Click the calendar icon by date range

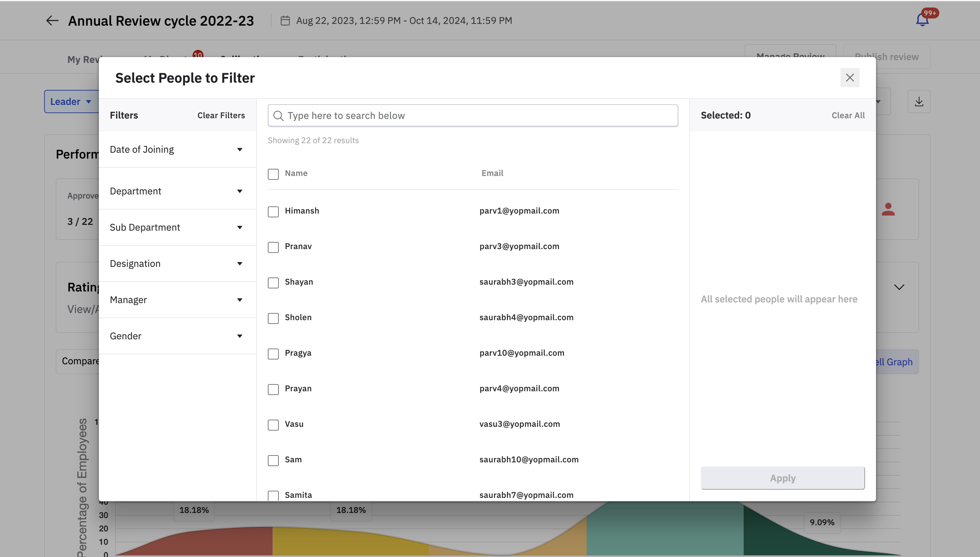click(285, 21)
